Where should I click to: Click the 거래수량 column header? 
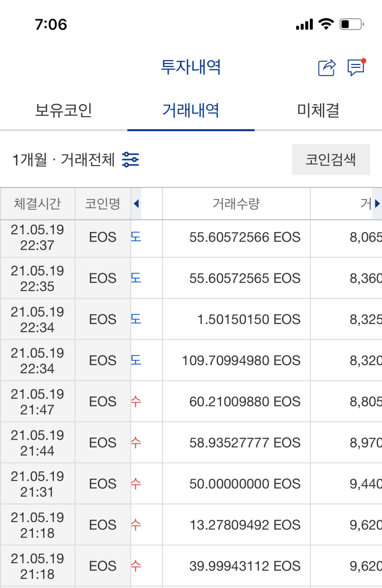[x=236, y=204]
